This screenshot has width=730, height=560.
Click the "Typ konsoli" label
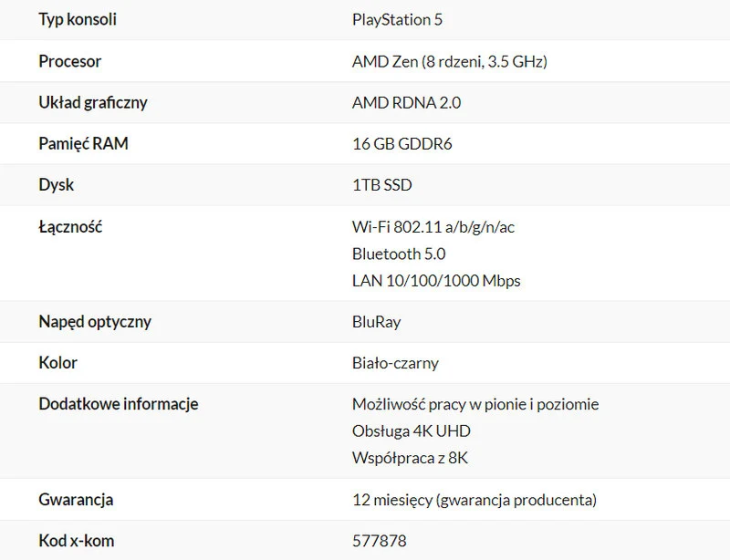click(x=78, y=19)
